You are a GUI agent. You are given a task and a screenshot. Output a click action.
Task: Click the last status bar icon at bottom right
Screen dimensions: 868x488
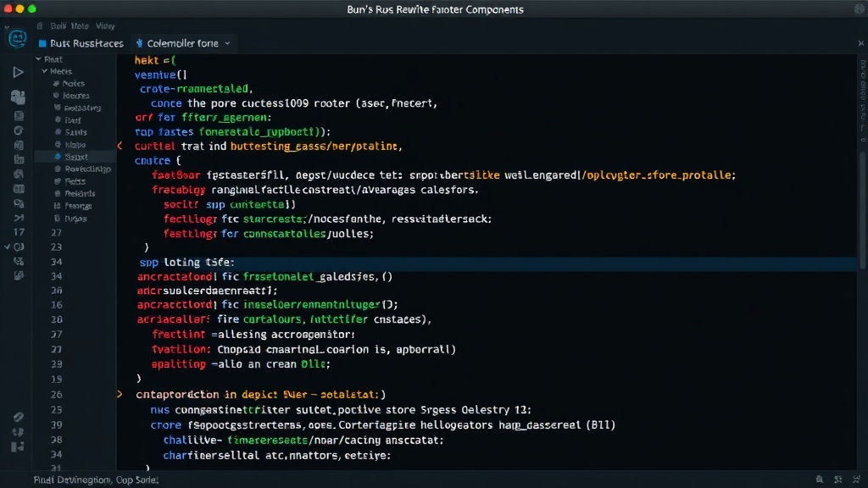857,480
